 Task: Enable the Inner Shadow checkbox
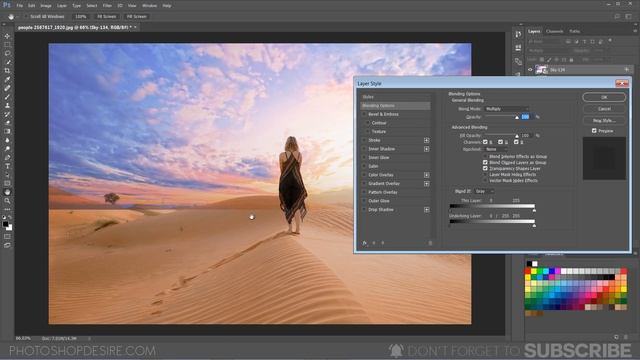364,149
